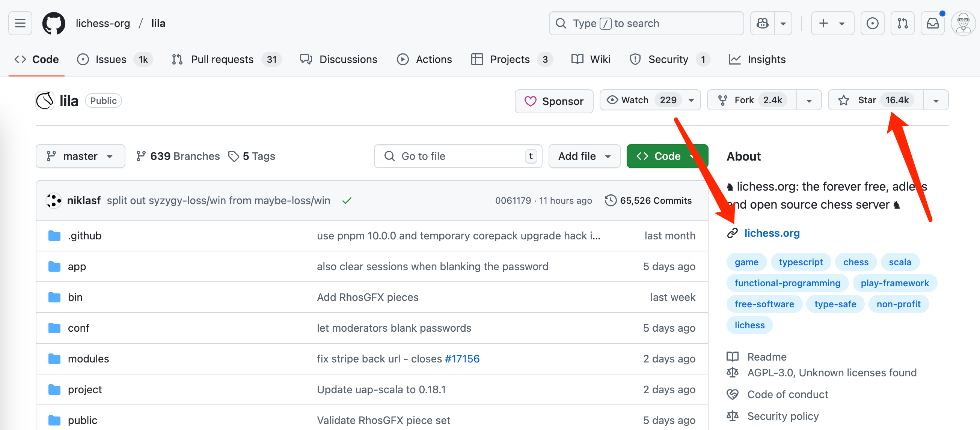The image size is (980, 430).
Task: Open the green Code clone dropdown
Action: [667, 156]
